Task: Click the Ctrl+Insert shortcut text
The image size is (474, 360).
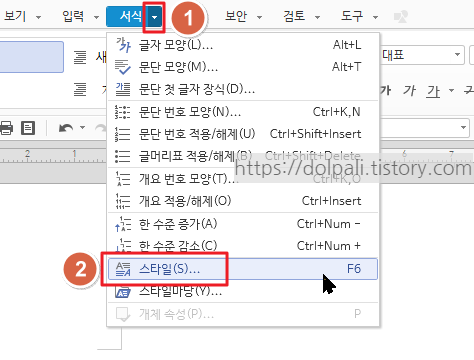Action: pos(331,201)
